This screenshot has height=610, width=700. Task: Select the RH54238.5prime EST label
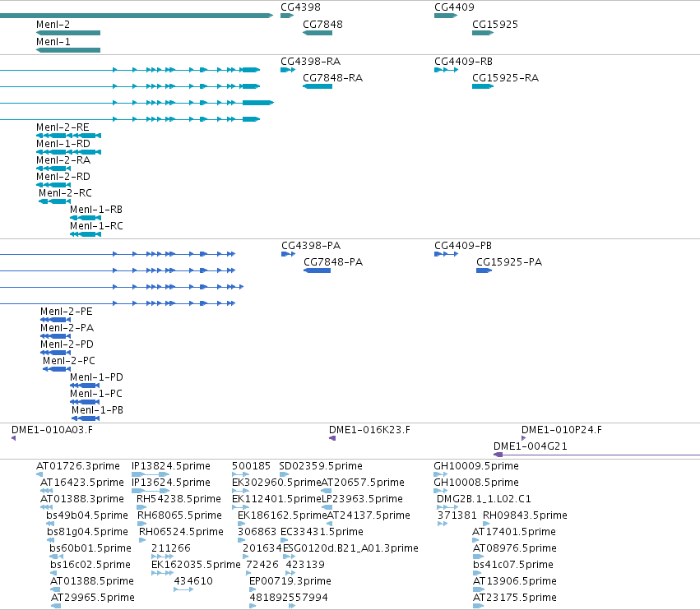point(179,499)
